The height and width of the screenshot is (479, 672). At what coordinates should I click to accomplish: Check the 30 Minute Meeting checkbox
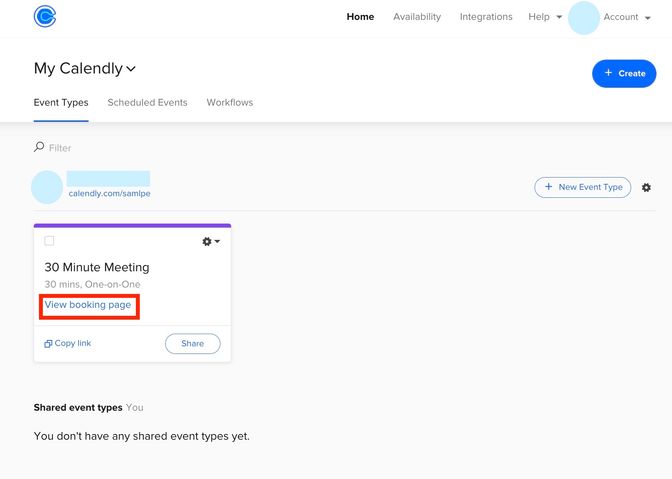(x=49, y=241)
